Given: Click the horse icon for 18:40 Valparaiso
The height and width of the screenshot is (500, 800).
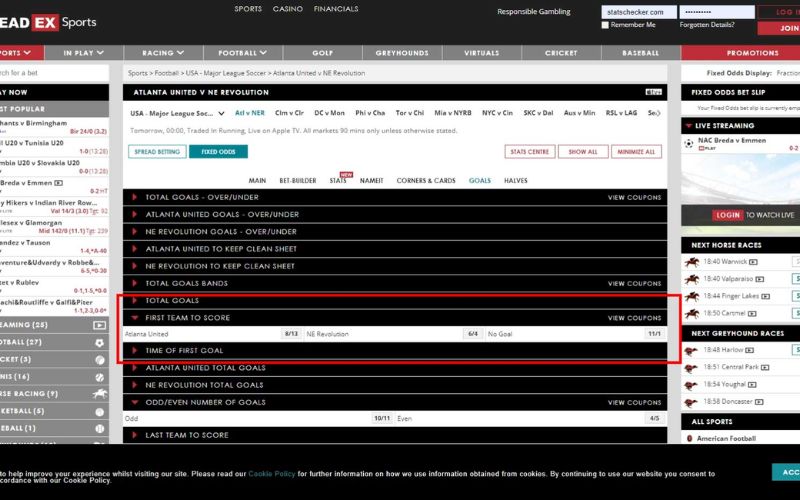Looking at the screenshot, I should [692, 279].
